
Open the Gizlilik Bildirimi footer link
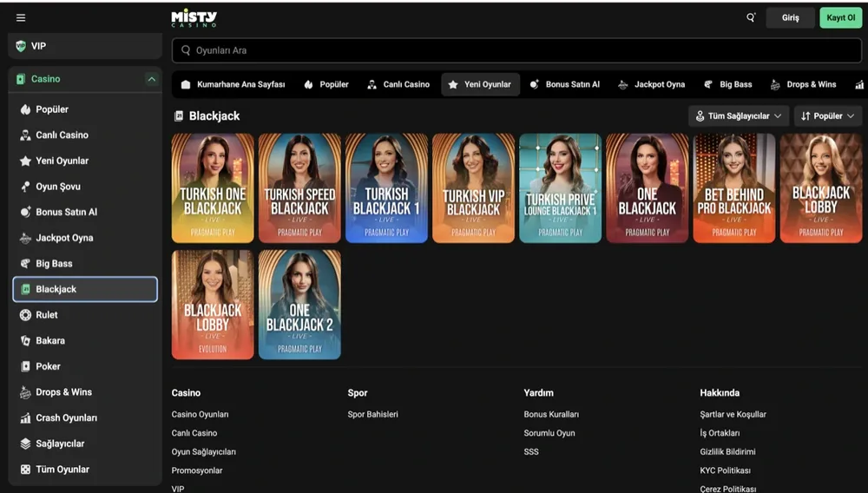pos(727,452)
